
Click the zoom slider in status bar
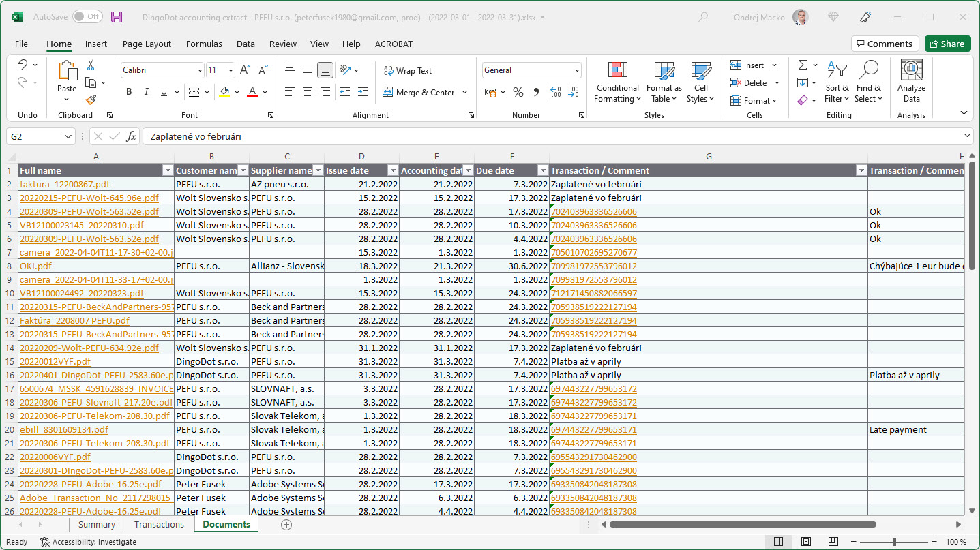894,542
